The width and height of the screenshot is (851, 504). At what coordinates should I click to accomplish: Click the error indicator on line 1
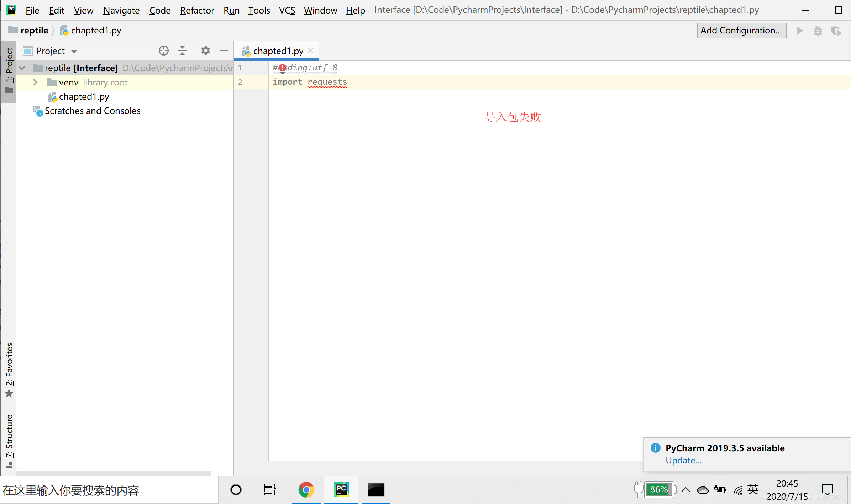tap(282, 68)
